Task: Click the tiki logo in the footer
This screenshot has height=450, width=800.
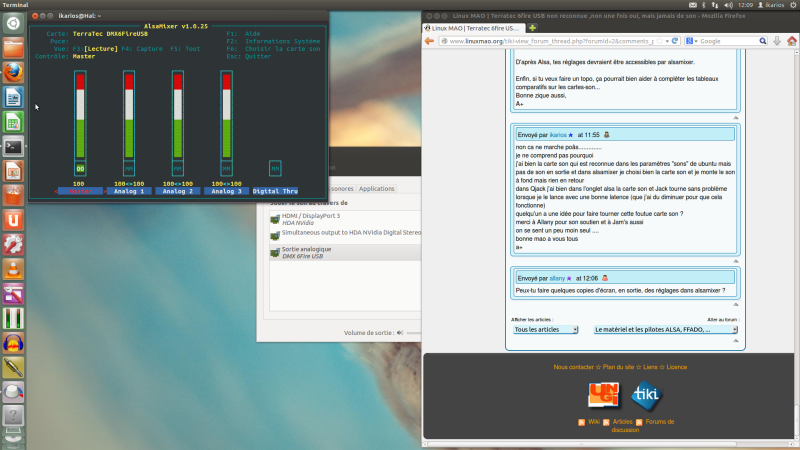Action: click(x=647, y=396)
